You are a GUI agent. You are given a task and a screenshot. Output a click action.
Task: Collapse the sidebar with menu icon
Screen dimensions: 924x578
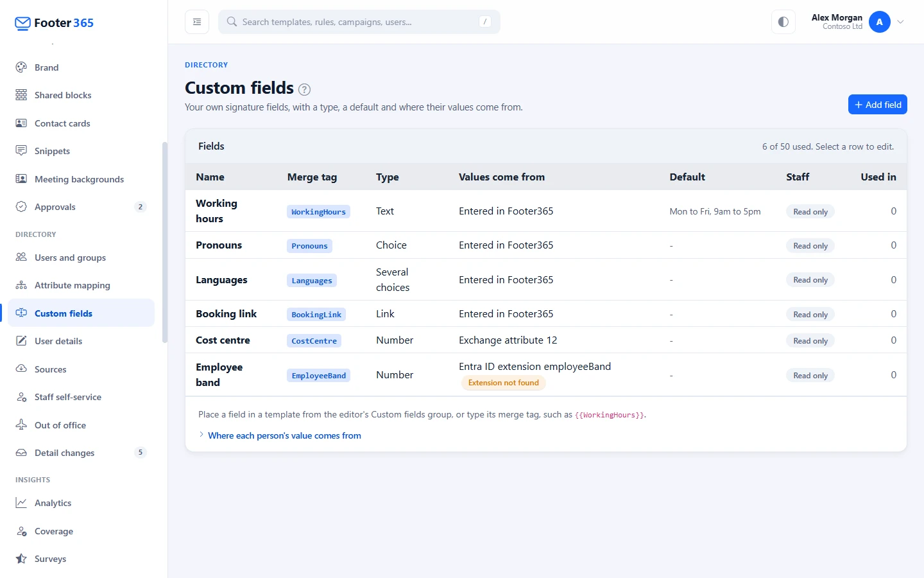pyautogui.click(x=197, y=22)
